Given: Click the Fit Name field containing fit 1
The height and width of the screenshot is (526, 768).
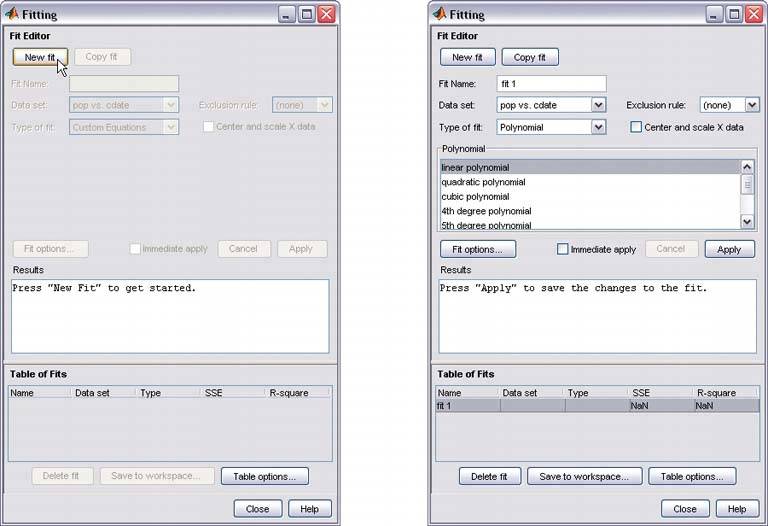Looking at the screenshot, I should pos(551,84).
